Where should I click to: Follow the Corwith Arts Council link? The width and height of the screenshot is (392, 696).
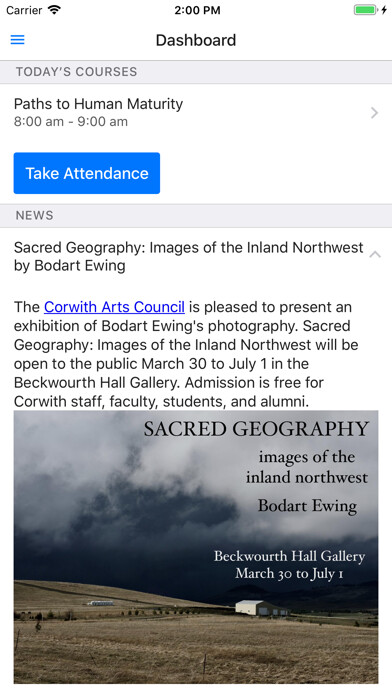(114, 307)
